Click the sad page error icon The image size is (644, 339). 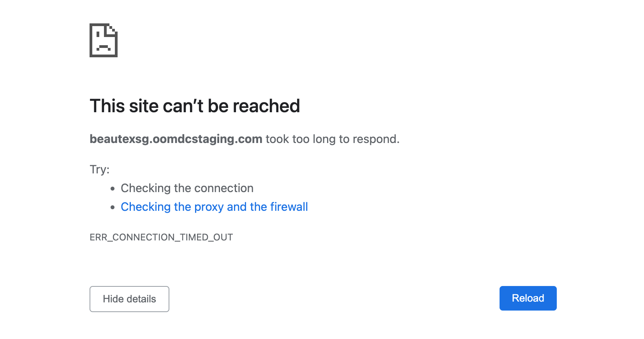coord(103,40)
